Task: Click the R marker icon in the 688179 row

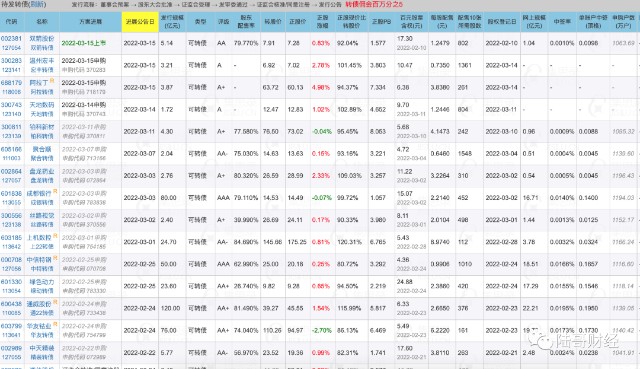Action: 52,80
